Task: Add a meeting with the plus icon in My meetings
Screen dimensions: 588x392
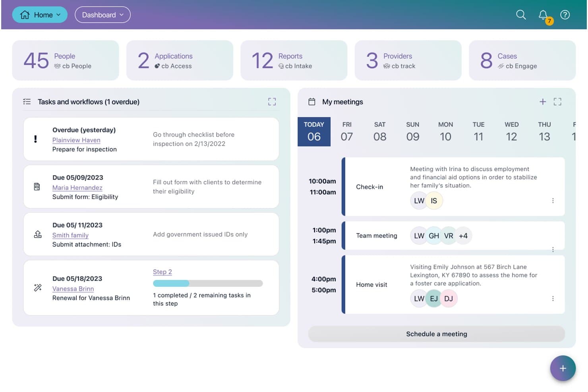Action: 543,102
